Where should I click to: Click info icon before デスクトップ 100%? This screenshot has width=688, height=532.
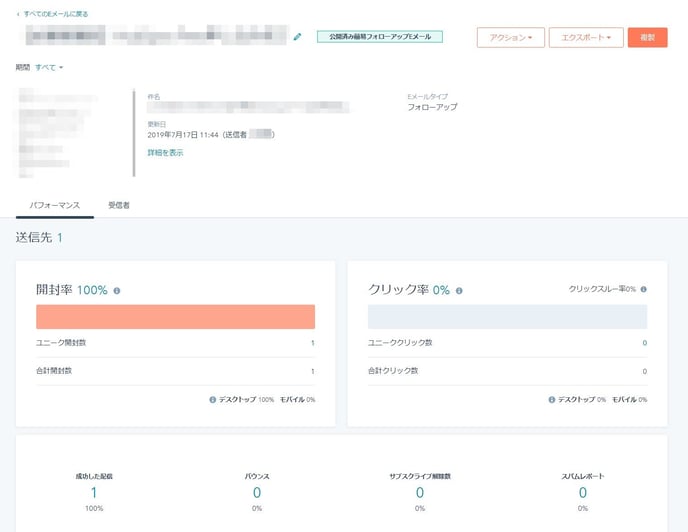click(213, 399)
